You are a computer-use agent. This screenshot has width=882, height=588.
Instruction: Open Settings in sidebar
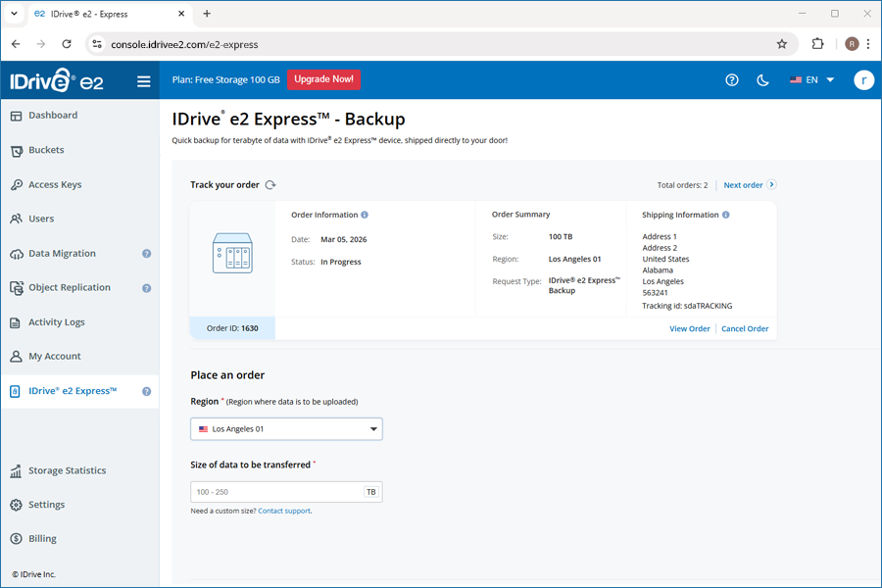(x=46, y=505)
